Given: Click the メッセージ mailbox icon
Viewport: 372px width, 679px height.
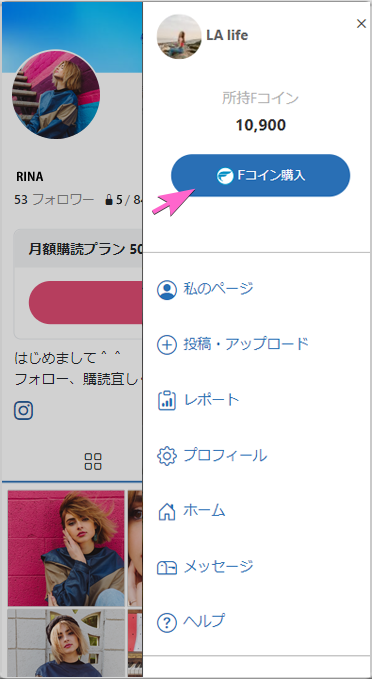Looking at the screenshot, I should tap(167, 567).
